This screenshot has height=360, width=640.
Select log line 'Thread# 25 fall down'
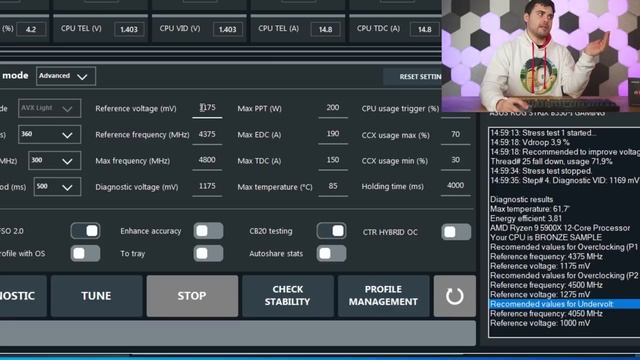551,162
